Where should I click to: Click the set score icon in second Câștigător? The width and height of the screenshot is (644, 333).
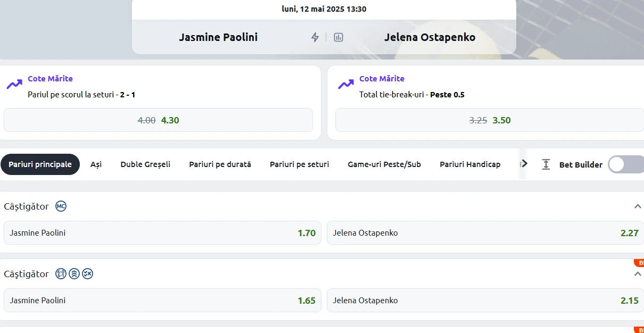(x=61, y=274)
